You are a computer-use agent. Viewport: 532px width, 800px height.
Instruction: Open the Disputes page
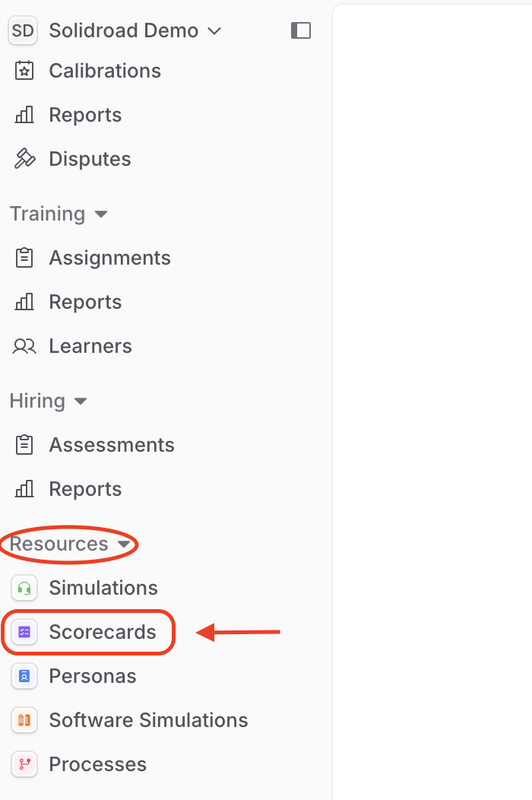pos(90,159)
